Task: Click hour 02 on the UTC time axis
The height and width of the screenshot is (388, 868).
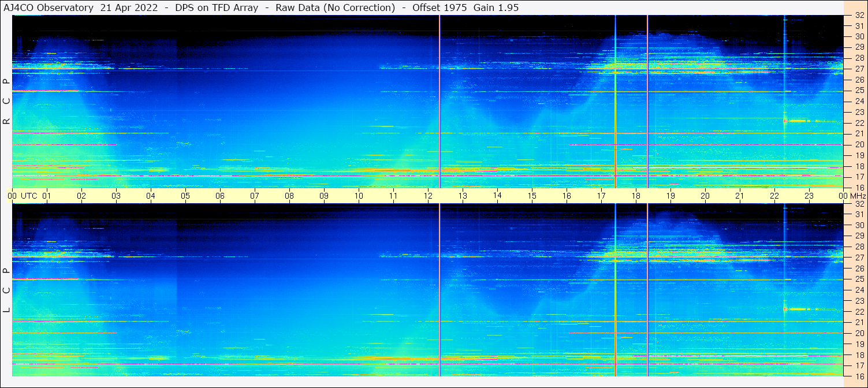Action: (x=81, y=196)
